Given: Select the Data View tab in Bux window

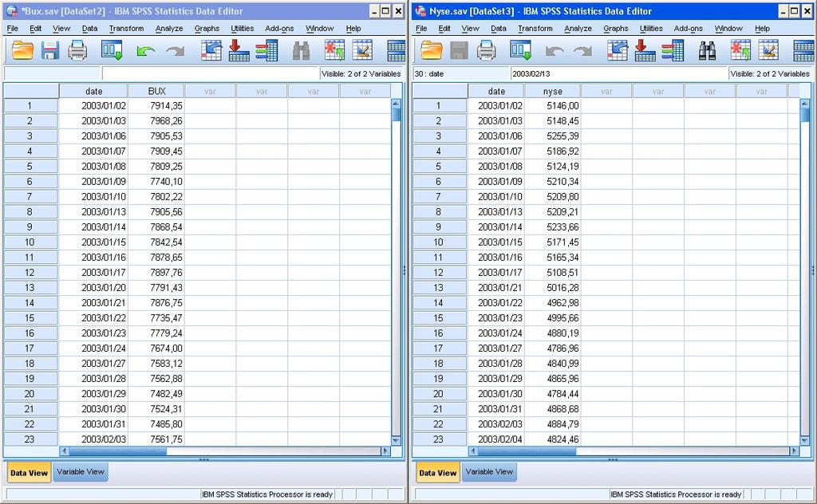Looking at the screenshot, I should pyautogui.click(x=29, y=473).
